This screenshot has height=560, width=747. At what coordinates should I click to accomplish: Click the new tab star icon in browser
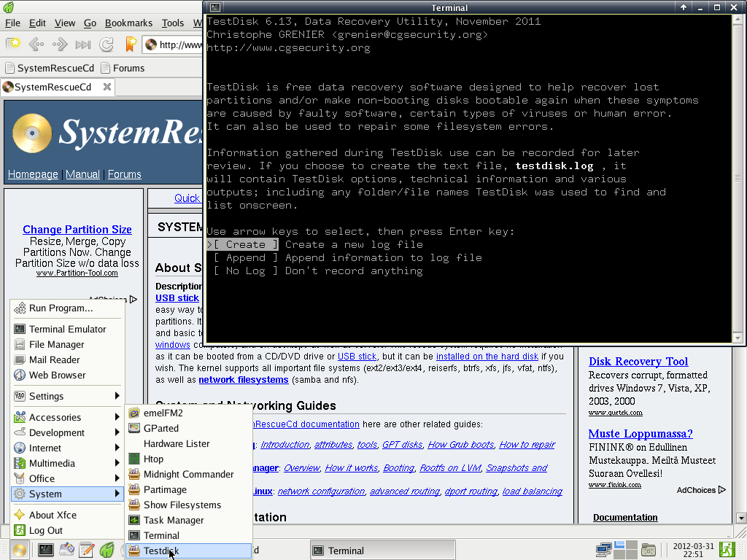[15, 44]
